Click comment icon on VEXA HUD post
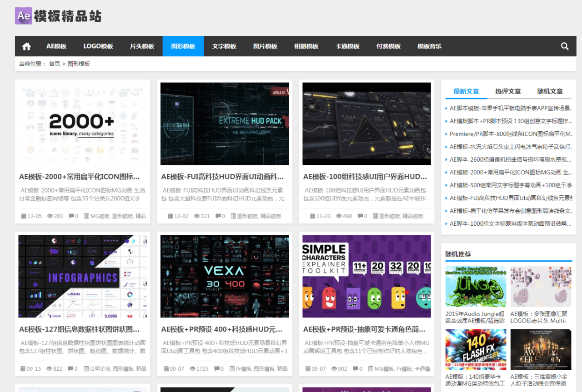The height and width of the screenshot is (392, 582). 216,369
